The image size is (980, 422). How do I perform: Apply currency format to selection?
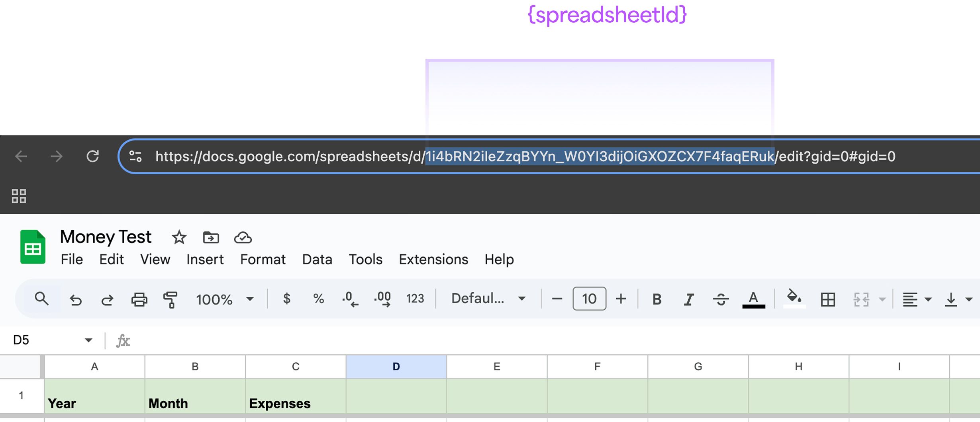pos(287,299)
